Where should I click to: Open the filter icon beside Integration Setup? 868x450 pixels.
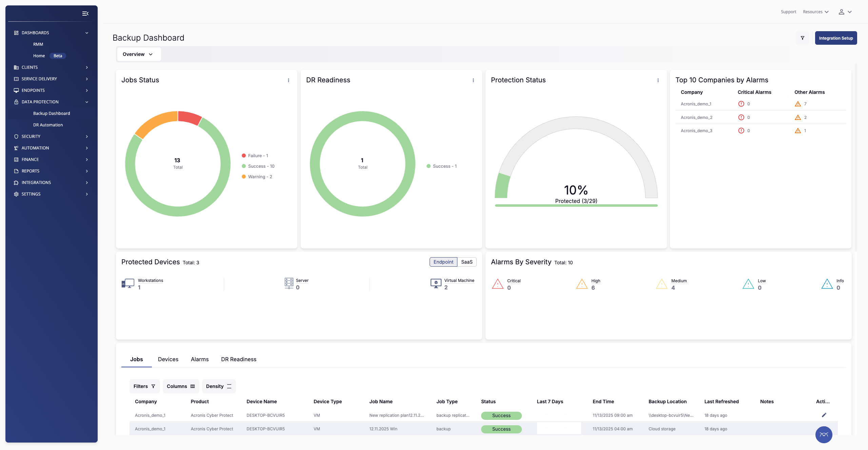click(802, 38)
